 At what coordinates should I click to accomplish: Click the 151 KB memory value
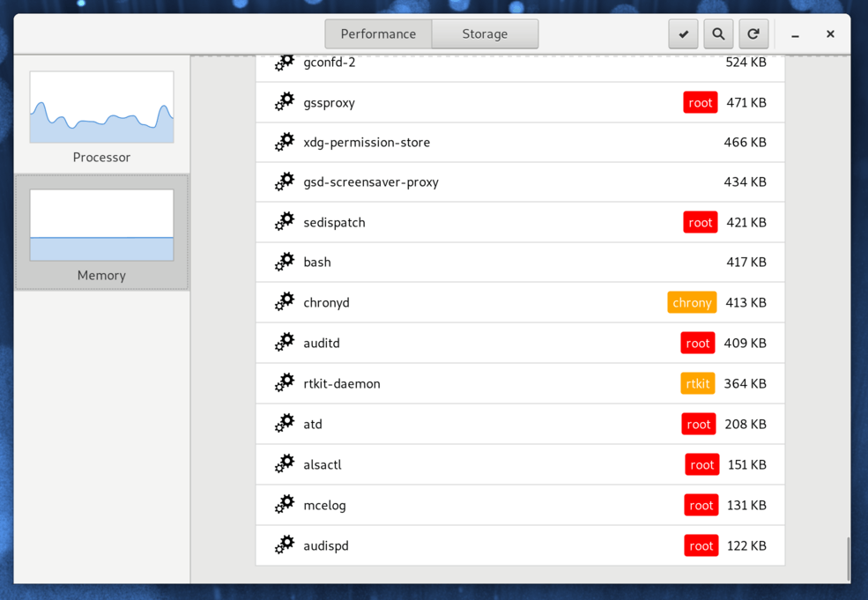point(746,464)
